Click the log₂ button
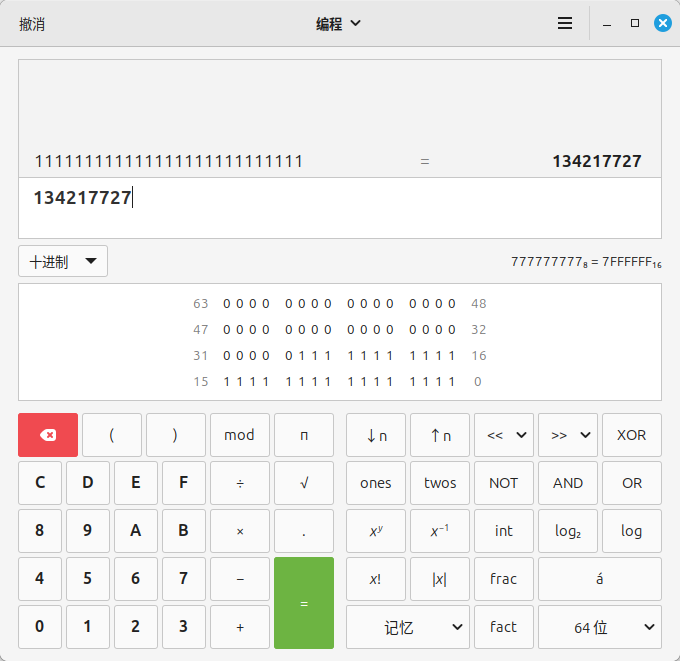The image size is (680, 661). pyautogui.click(x=568, y=531)
